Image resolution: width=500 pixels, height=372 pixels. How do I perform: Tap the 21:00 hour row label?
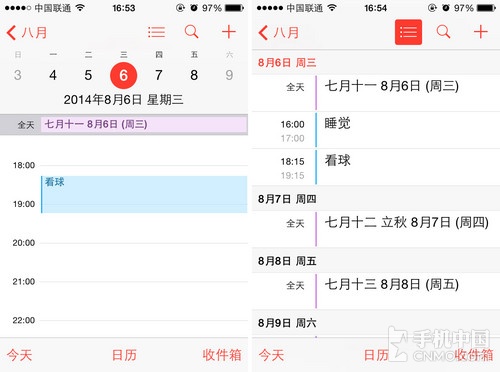coord(24,282)
